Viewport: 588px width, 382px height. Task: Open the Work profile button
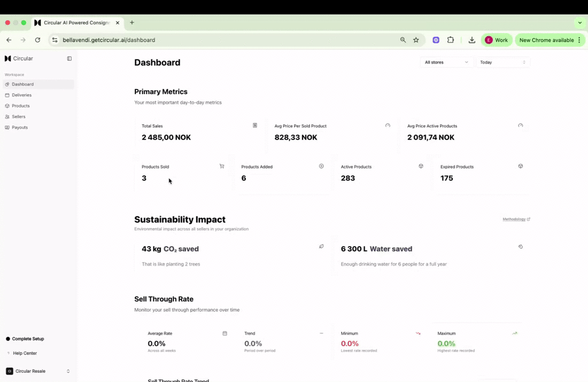[497, 40]
